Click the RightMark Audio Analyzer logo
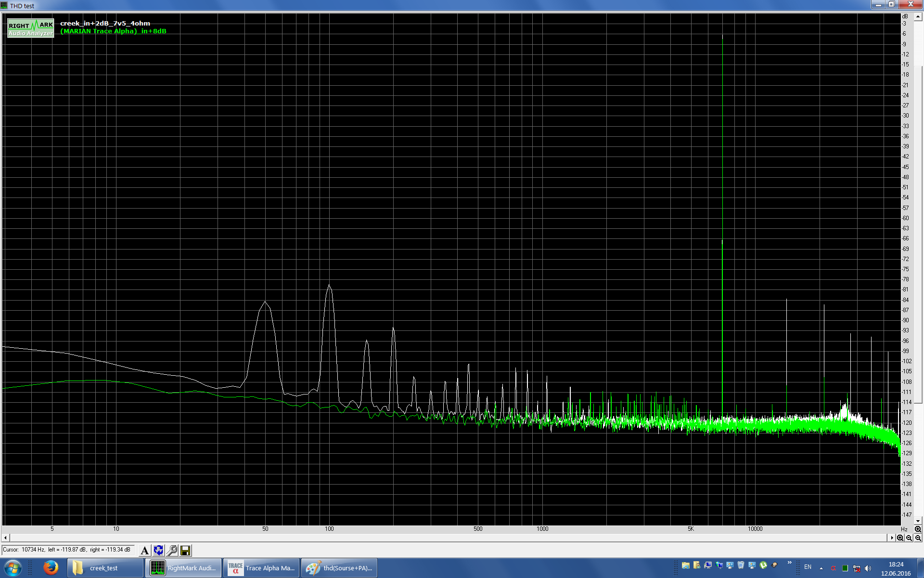 tap(31, 28)
